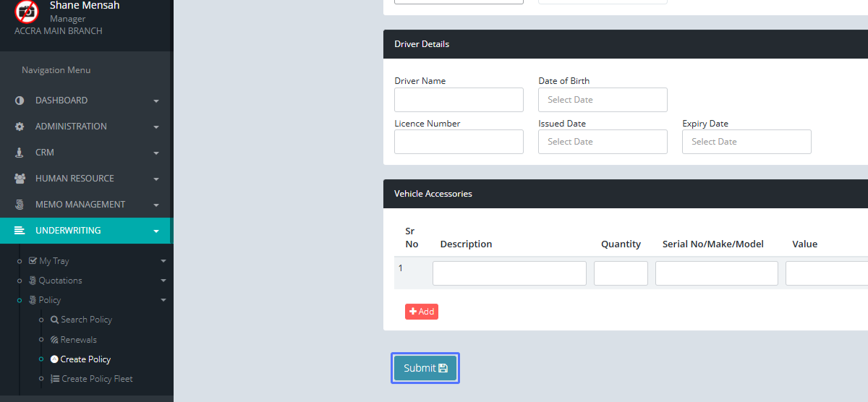Click the profile avatar logo
This screenshot has width=868, height=402.
(27, 12)
